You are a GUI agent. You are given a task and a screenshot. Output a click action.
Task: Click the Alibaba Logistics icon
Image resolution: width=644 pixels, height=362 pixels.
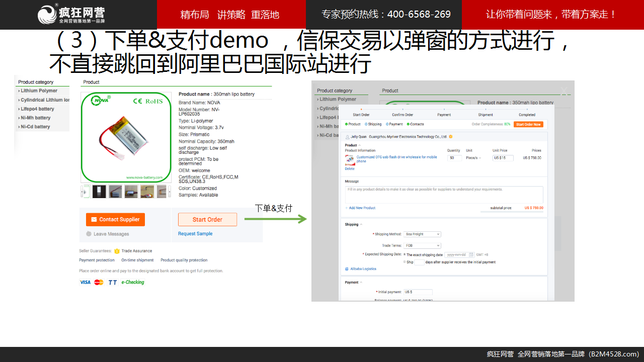point(347,269)
